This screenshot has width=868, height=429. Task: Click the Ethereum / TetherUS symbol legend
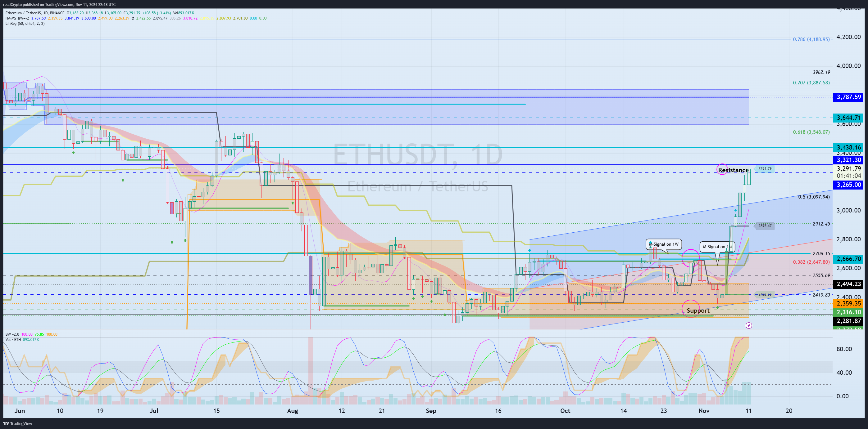pyautogui.click(x=35, y=13)
